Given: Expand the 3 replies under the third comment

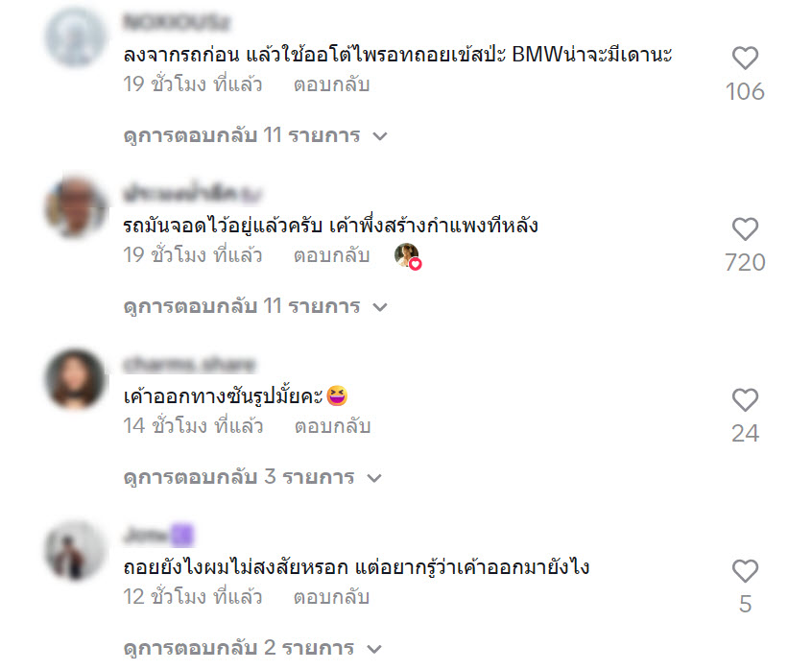Looking at the screenshot, I should (x=252, y=477).
